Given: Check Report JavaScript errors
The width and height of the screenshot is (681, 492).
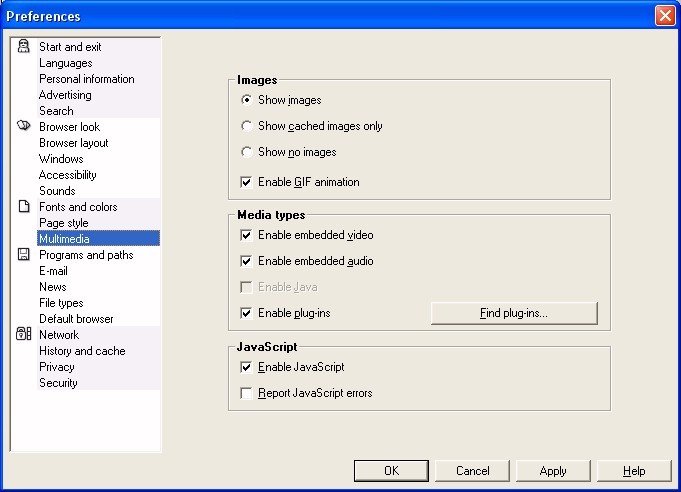Looking at the screenshot, I should pyautogui.click(x=246, y=393).
